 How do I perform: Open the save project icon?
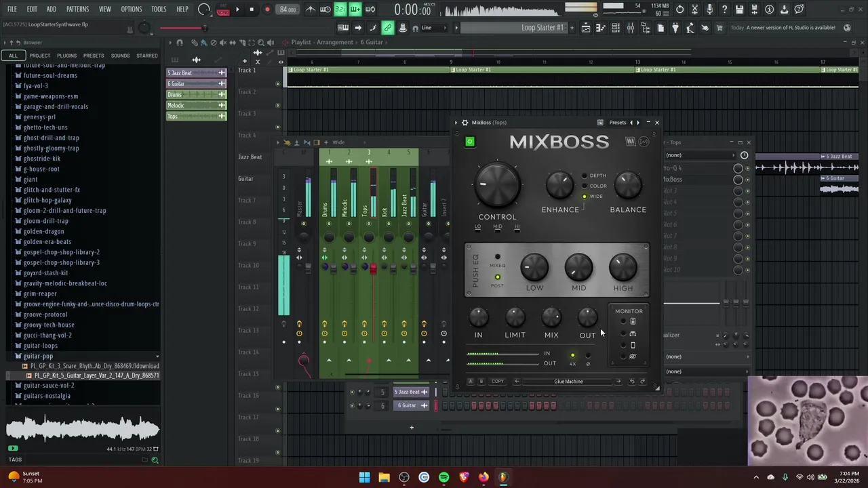pyautogui.click(x=739, y=9)
